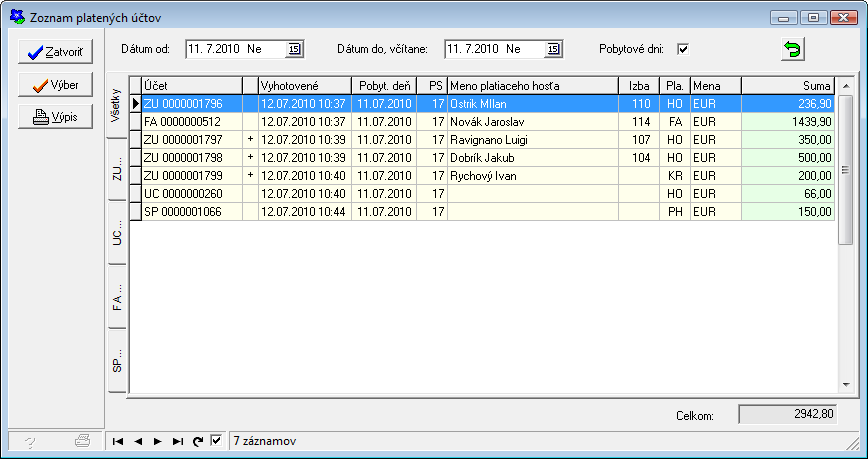Go to previous record arrow
The height and width of the screenshot is (459, 868).
click(138, 441)
